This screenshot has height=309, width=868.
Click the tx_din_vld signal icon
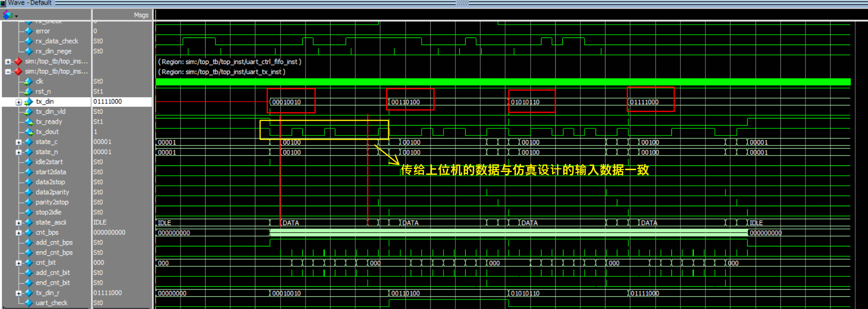pyautogui.click(x=28, y=112)
